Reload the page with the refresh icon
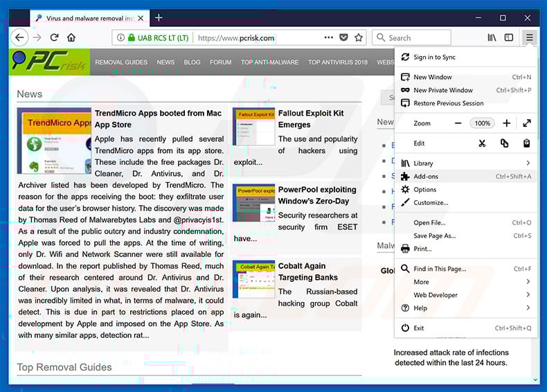 coord(54,37)
